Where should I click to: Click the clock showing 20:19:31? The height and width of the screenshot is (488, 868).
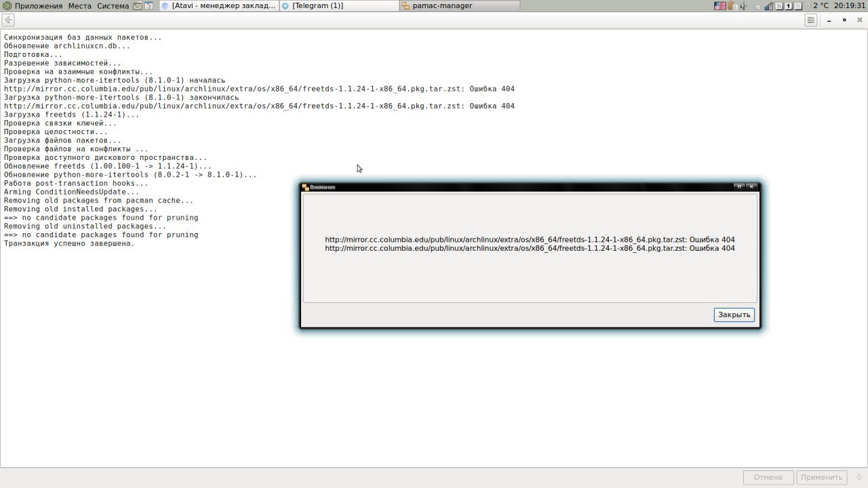pyautogui.click(x=850, y=5)
